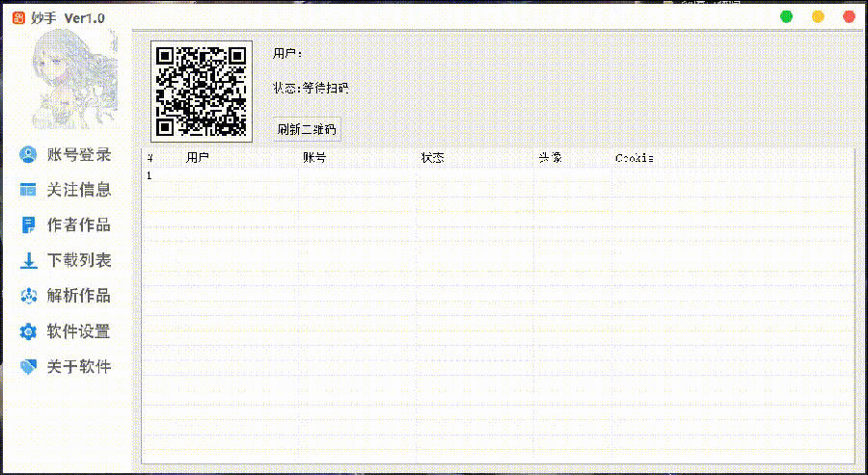Click the 作者作品 document icon
868x475 pixels.
(28, 225)
